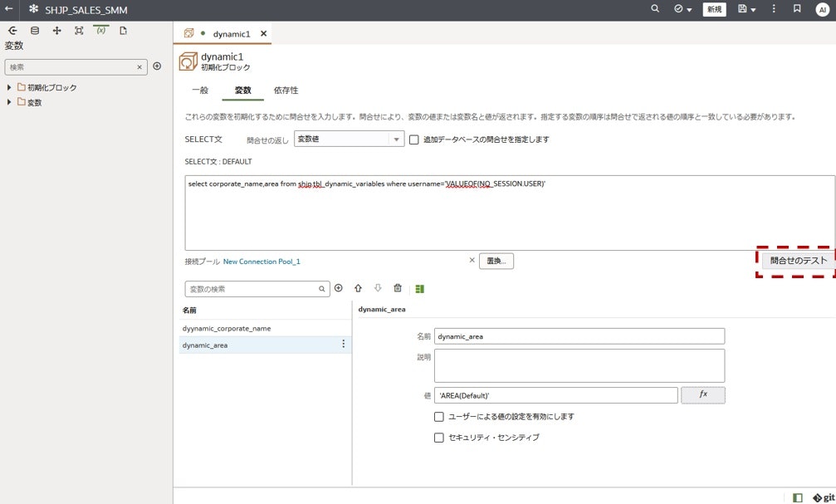
Task: Click the 問合せのテスト button
Action: tap(798, 261)
